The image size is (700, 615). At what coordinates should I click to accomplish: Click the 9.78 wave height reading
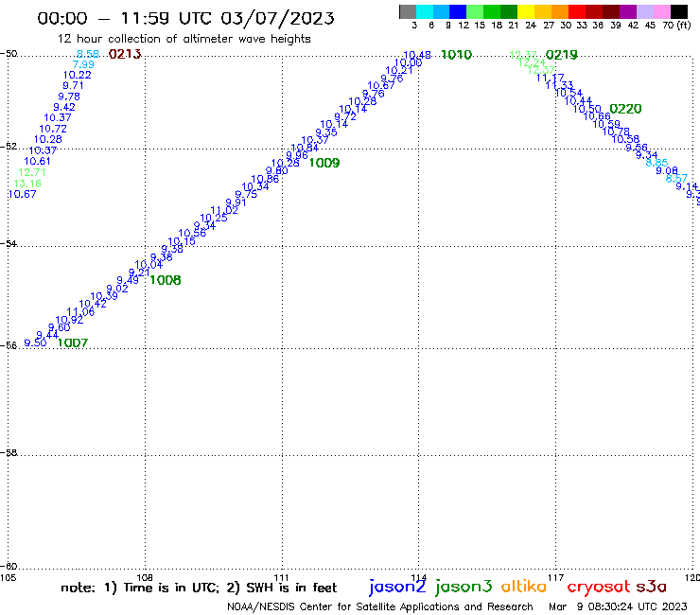coord(69,97)
